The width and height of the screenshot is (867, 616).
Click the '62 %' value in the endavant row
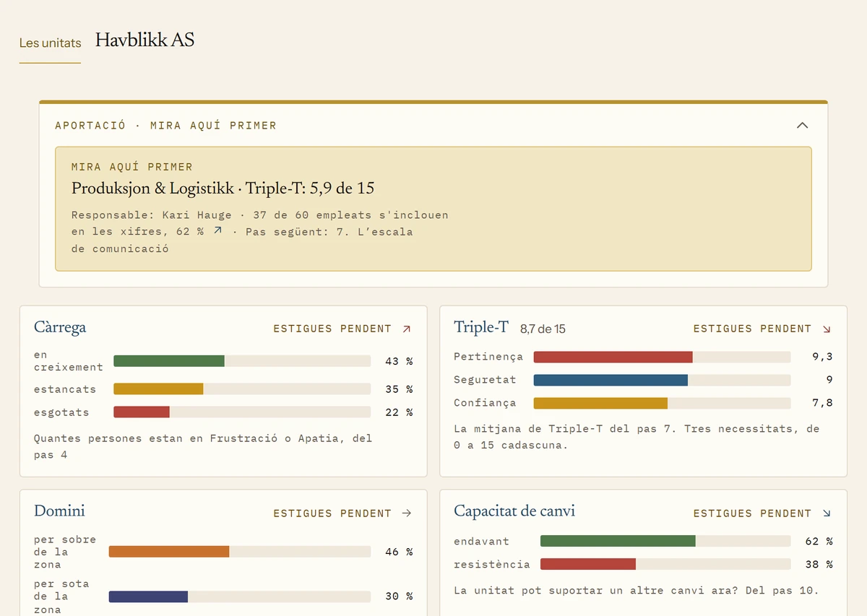coord(819,541)
